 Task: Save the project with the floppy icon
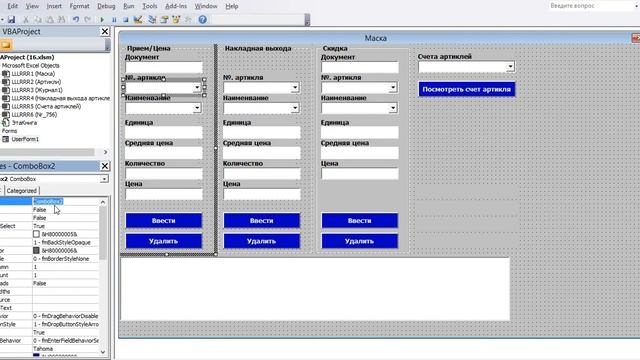point(11,20)
